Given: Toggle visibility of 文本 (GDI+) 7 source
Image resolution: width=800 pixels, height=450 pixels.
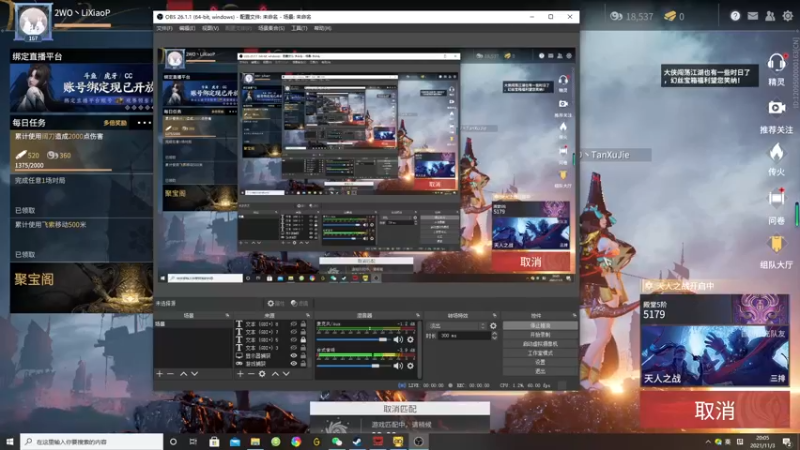Looking at the screenshot, I should tap(293, 332).
